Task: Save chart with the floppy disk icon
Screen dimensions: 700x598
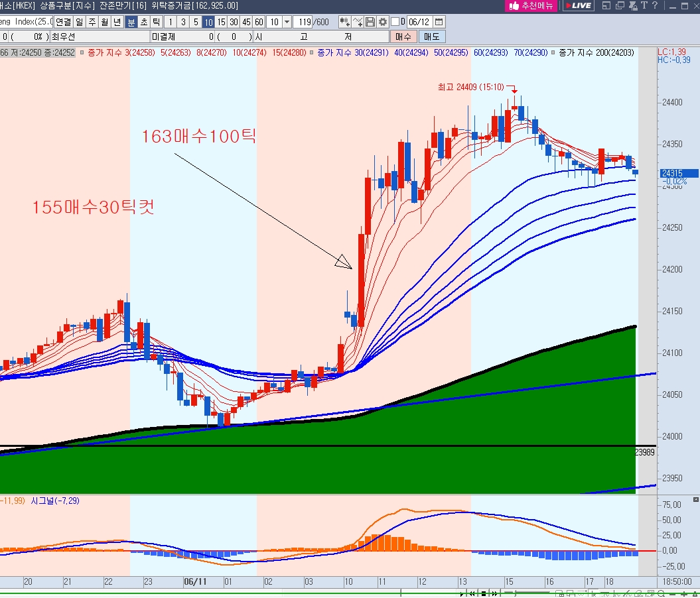Action: click(370, 22)
